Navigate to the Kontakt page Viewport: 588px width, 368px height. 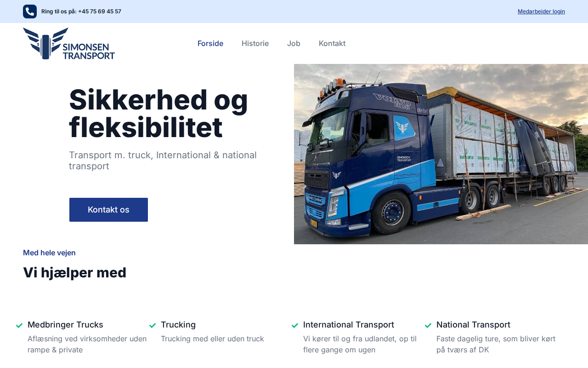pyautogui.click(x=332, y=43)
